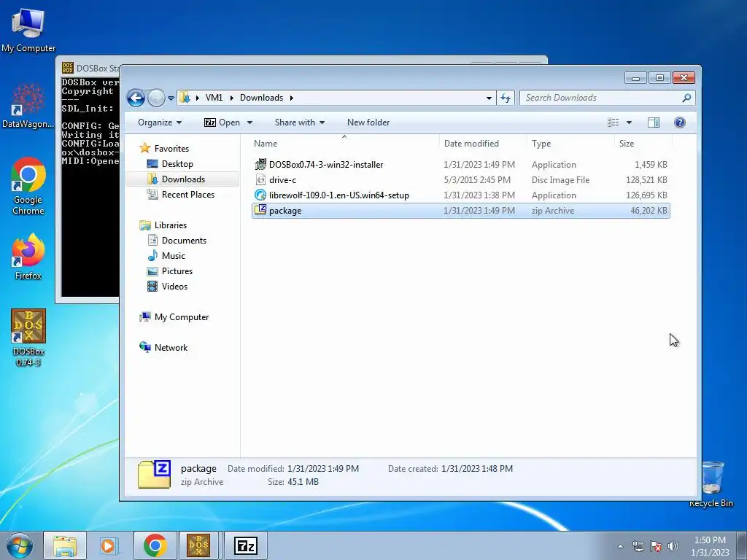Bring the DOSBox status window to front
The height and width of the screenshot is (560, 747).
(x=90, y=69)
